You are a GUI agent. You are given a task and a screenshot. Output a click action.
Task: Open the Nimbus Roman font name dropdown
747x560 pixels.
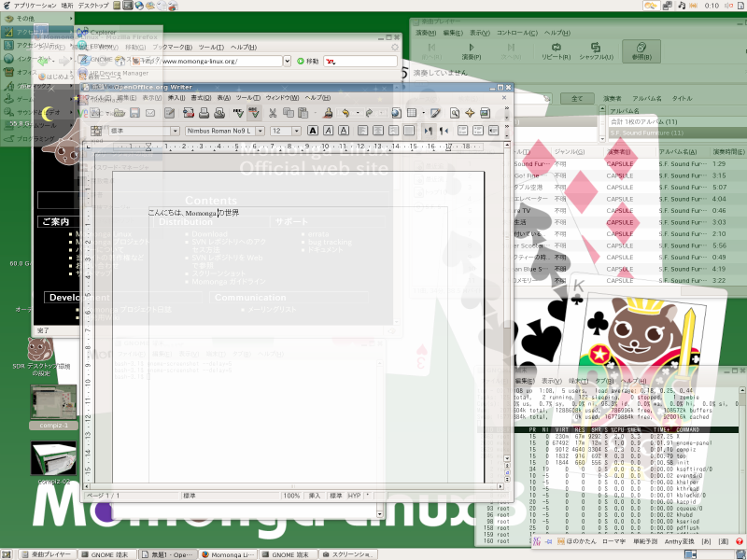261,131
